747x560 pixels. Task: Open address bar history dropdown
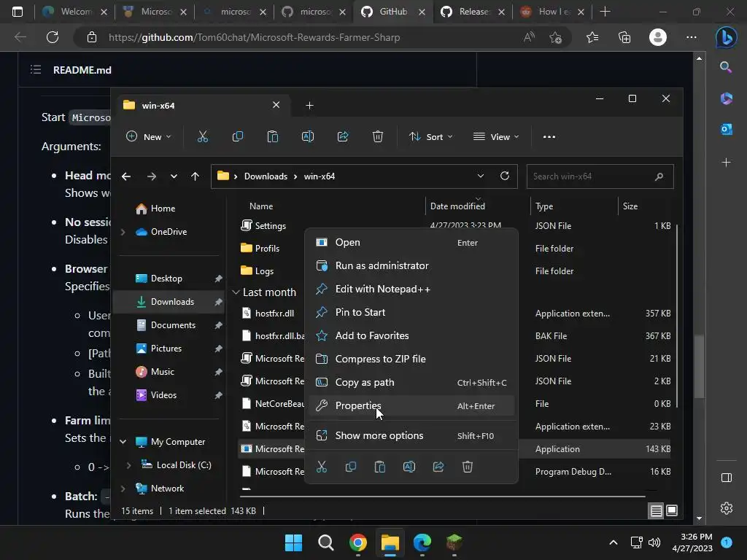(481, 176)
